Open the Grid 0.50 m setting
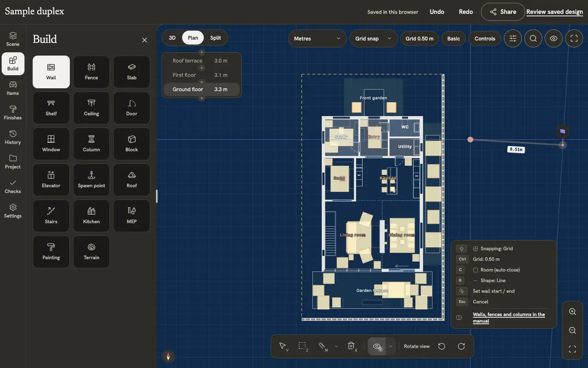Screen dimensions: 588x368 coord(419,39)
